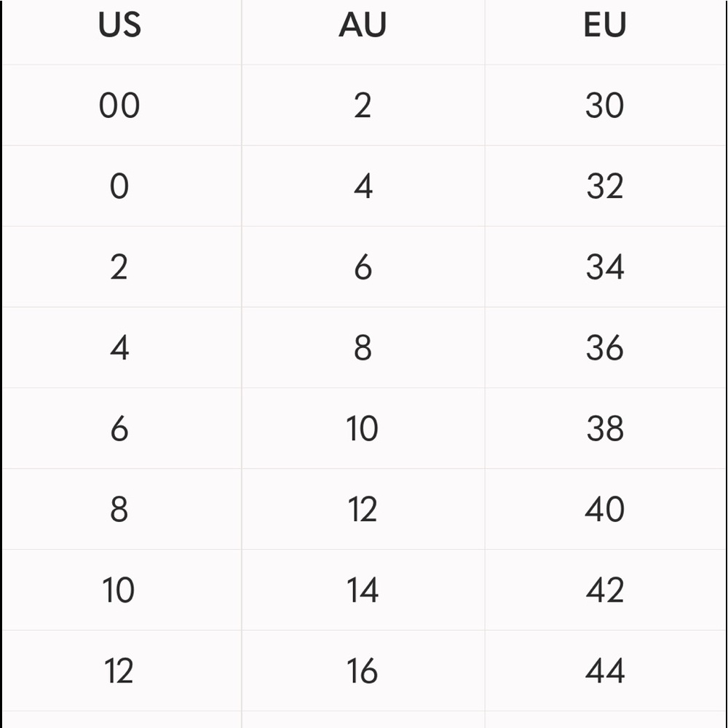Click US size 8 cell
728x728 pixels.
click(x=119, y=510)
